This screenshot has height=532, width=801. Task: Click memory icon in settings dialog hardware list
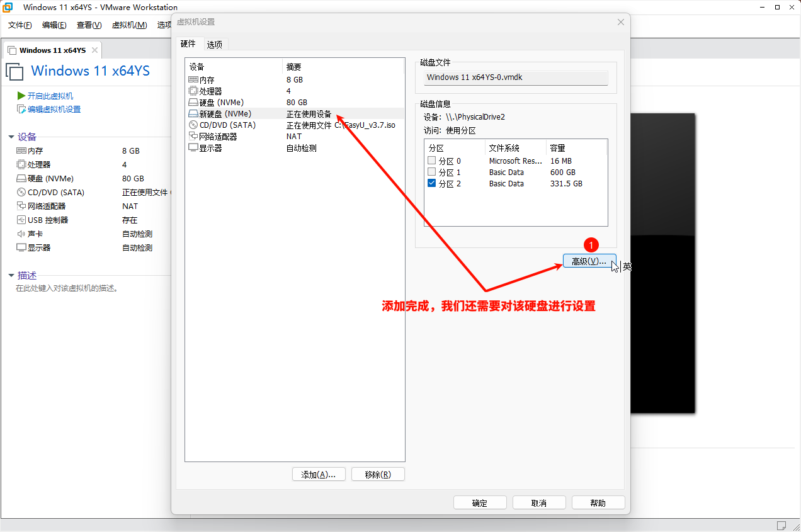click(193, 80)
